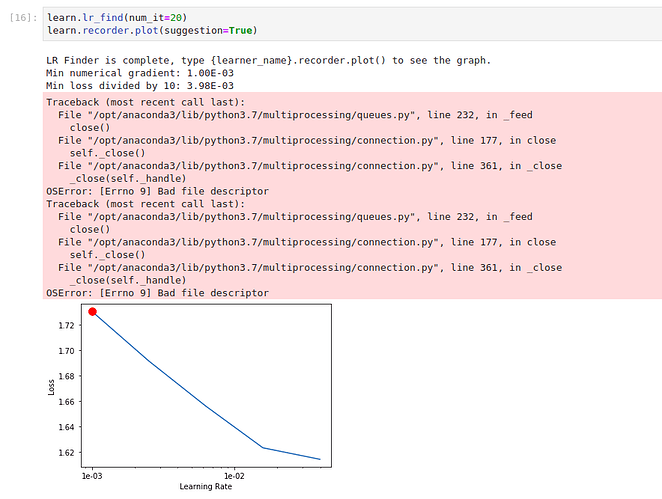
Task: Click the 'Min loss divided by 10' line
Action: 140,86
